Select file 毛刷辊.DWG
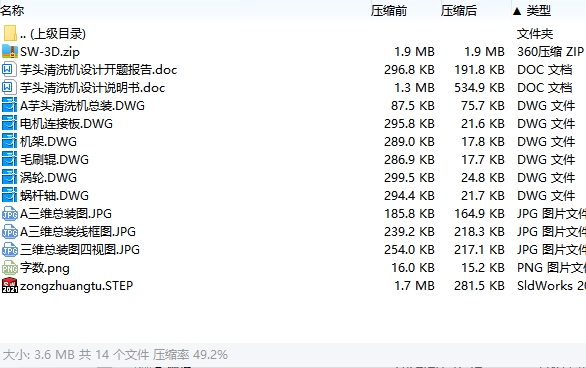Screen dimensions: 586x368 click(x=54, y=159)
